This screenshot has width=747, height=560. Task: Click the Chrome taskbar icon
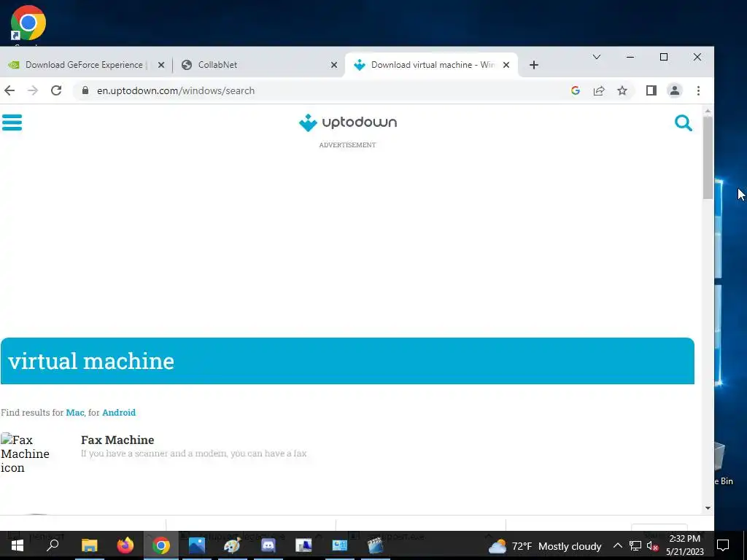pos(161,545)
